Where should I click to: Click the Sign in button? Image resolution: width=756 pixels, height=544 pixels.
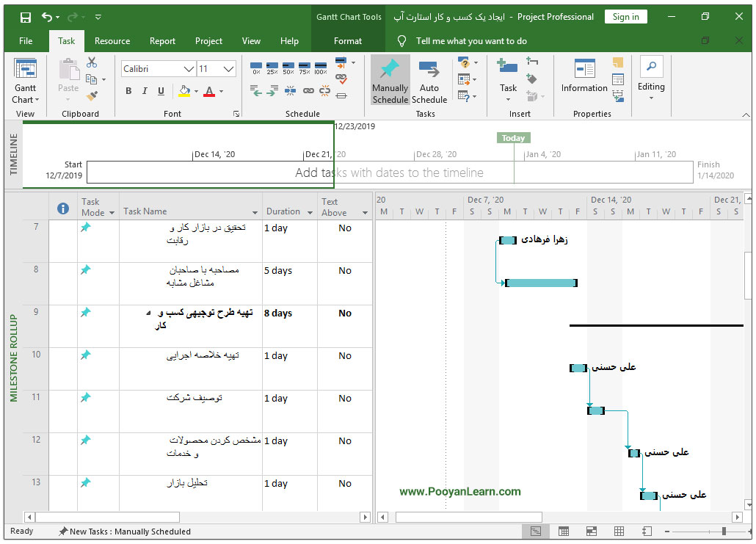coord(625,17)
